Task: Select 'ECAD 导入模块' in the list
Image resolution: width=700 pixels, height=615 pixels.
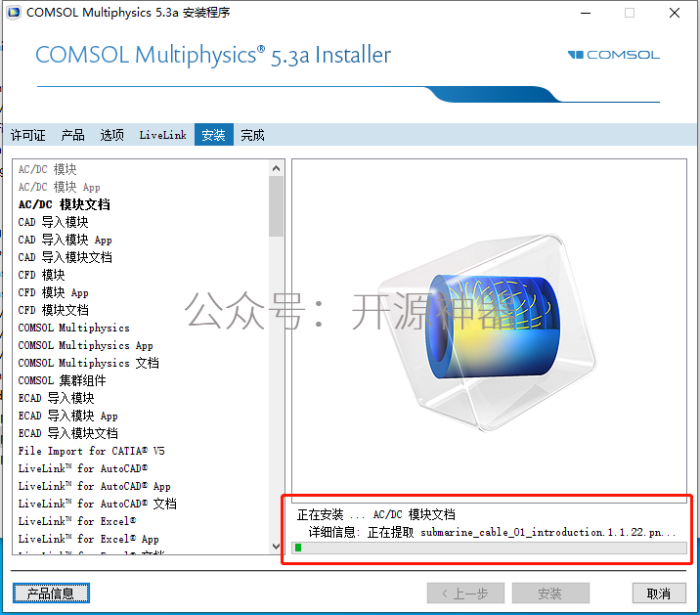Action: pyautogui.click(x=57, y=398)
